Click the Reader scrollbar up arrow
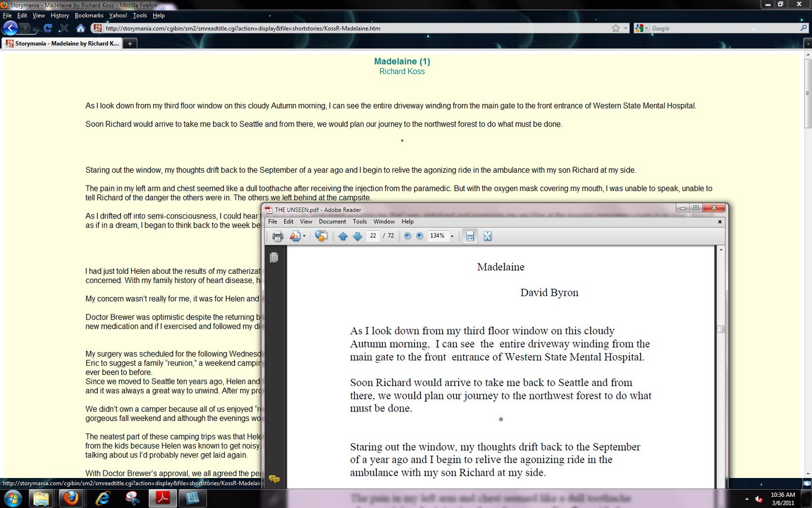Viewport: 812px width, 508px height. [x=721, y=250]
